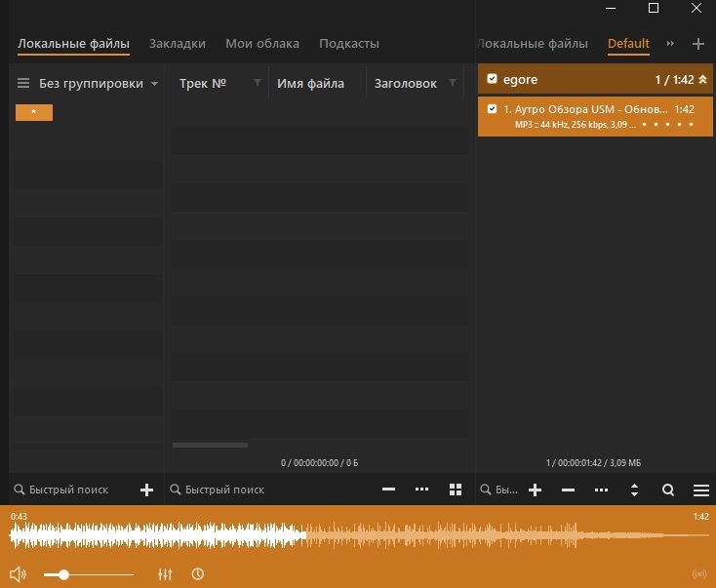Open the equalizer sliders icon
The width and height of the screenshot is (716, 588).
click(x=165, y=574)
